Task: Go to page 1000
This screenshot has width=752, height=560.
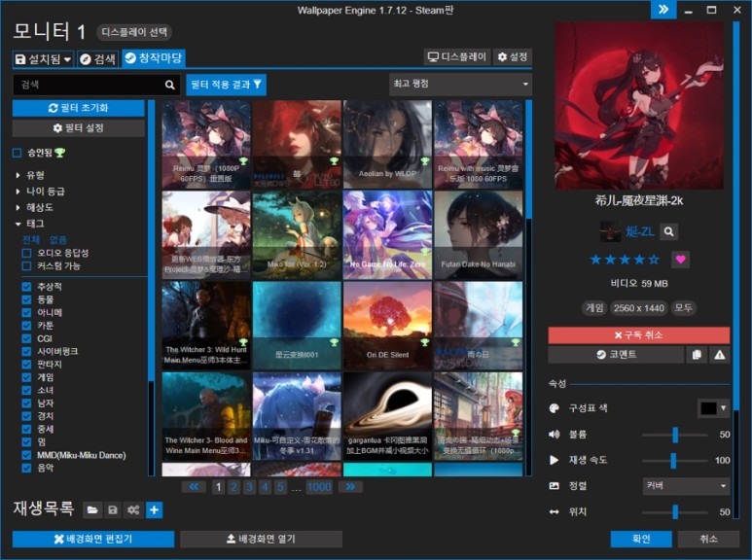Action: coord(319,487)
